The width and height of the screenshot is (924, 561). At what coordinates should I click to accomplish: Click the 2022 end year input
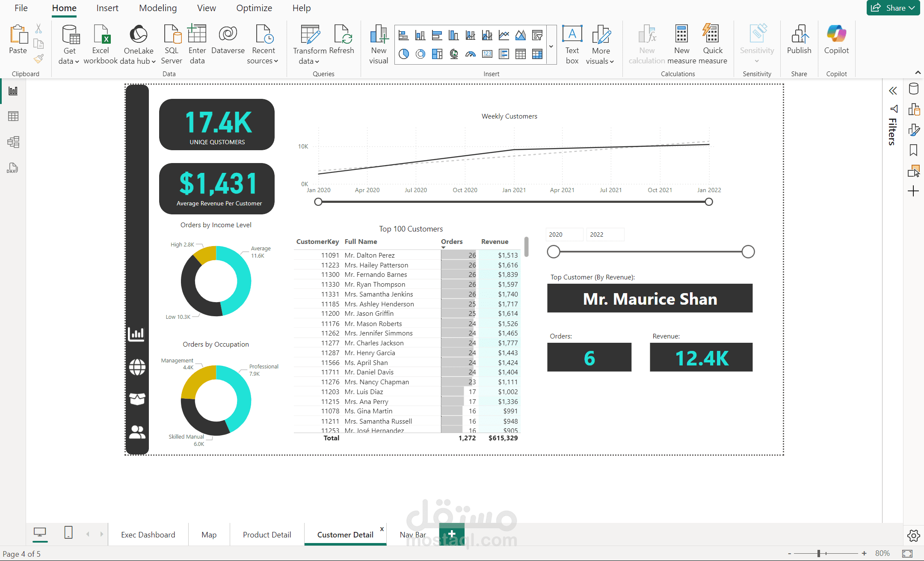tap(605, 234)
